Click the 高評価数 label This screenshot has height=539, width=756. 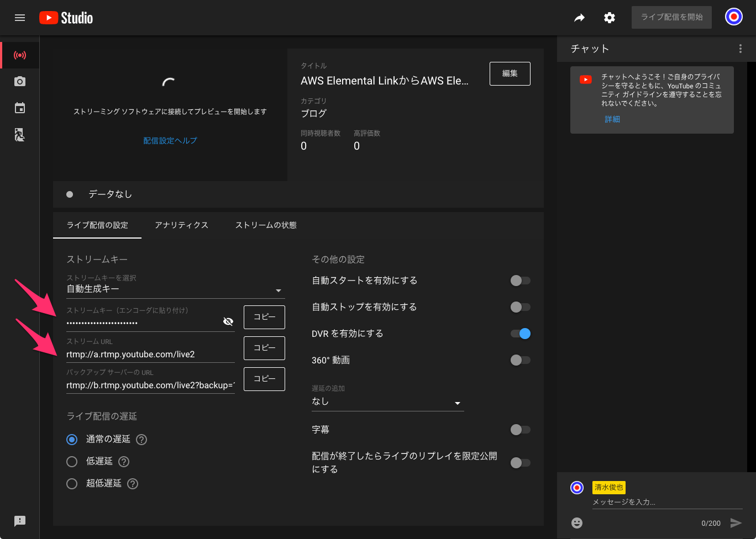(x=367, y=134)
